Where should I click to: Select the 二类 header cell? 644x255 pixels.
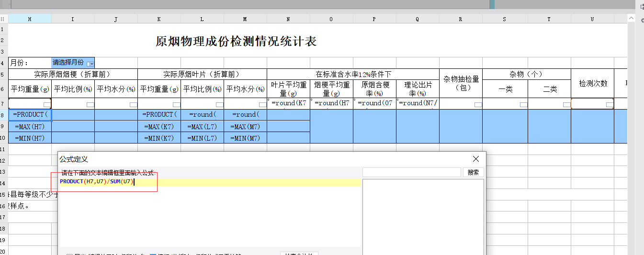point(550,89)
